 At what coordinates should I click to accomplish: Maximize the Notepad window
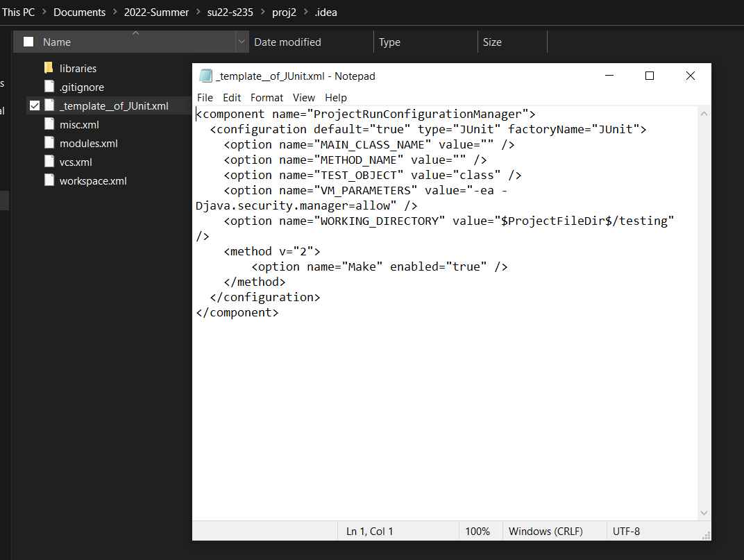[x=650, y=76]
